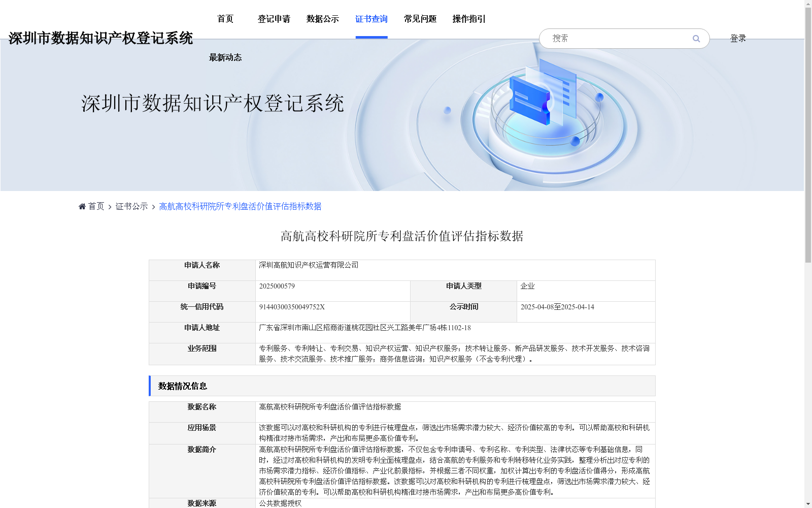The width and height of the screenshot is (812, 508).
Task: Click the 数据情况信息 section header
Action: pos(402,386)
